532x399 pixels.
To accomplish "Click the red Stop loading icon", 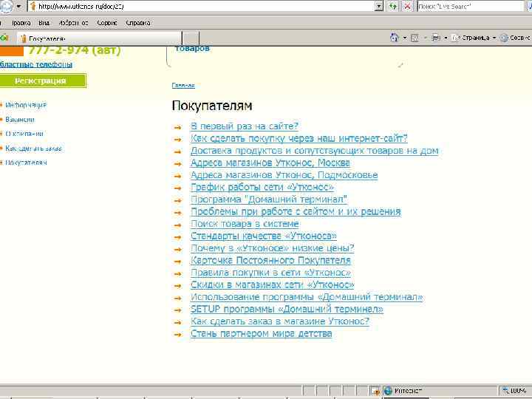I will 407,6.
